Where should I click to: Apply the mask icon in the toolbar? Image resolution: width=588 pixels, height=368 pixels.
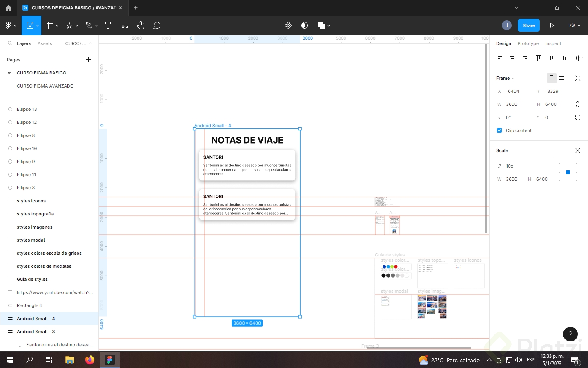(304, 25)
